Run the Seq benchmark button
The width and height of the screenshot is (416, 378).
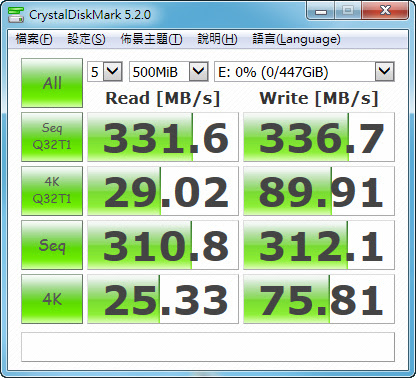click(52, 245)
